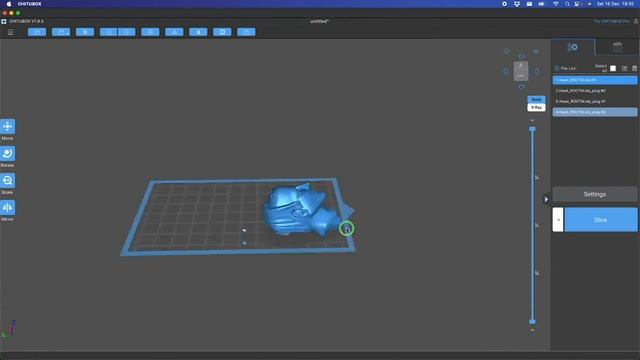Switch to top view arrow above view cube
The image size is (640, 360).
(x=521, y=56)
